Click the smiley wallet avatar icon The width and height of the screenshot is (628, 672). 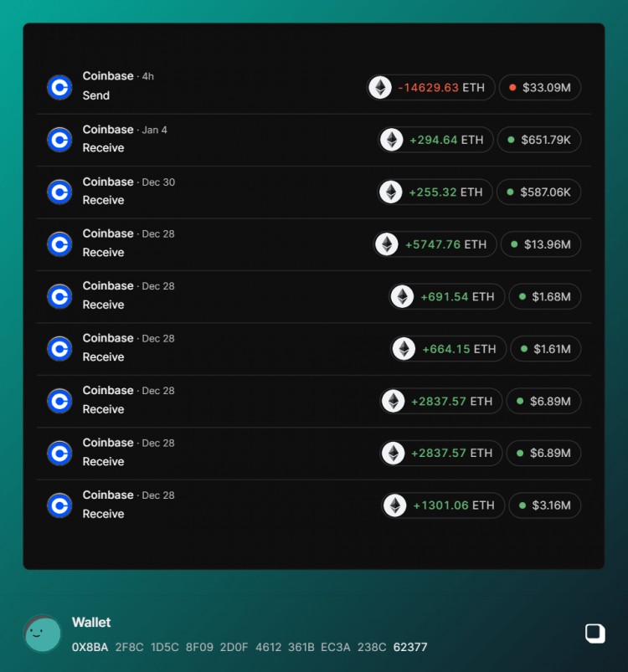click(43, 634)
